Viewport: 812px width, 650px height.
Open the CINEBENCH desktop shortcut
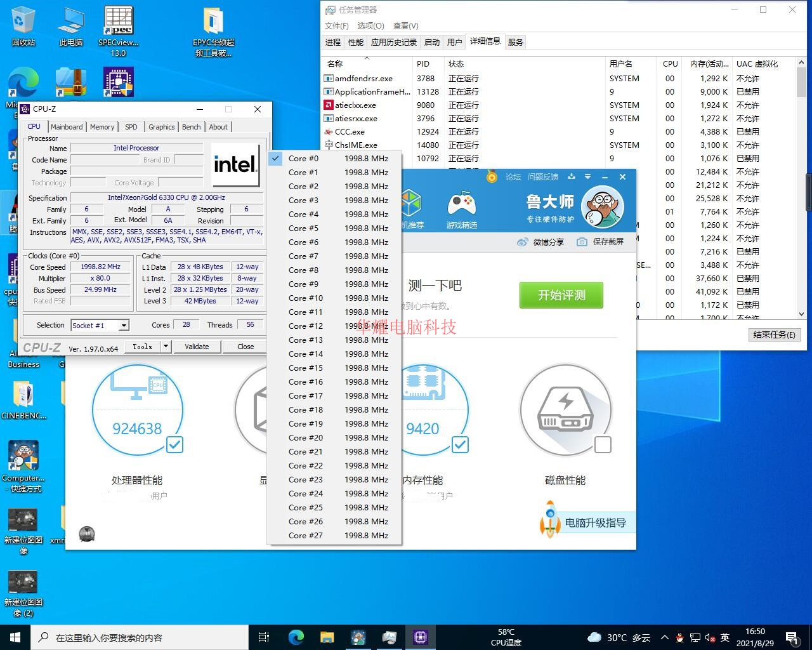[x=23, y=400]
